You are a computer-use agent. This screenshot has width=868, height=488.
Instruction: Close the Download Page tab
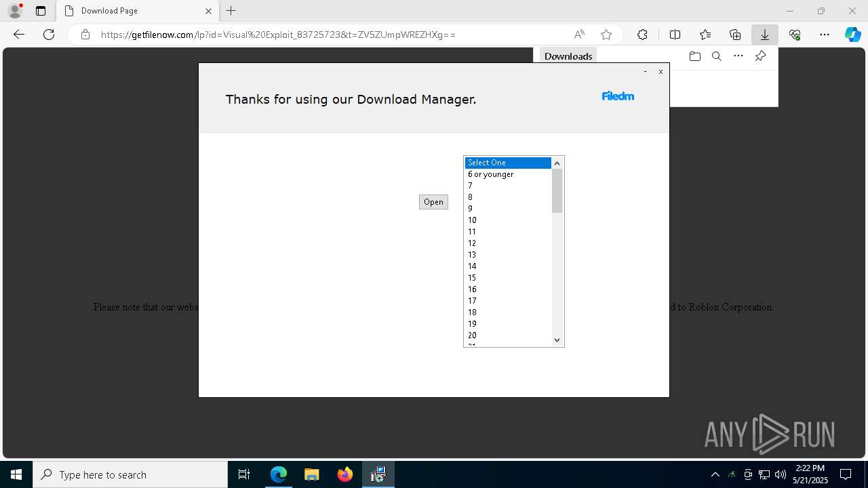point(208,11)
